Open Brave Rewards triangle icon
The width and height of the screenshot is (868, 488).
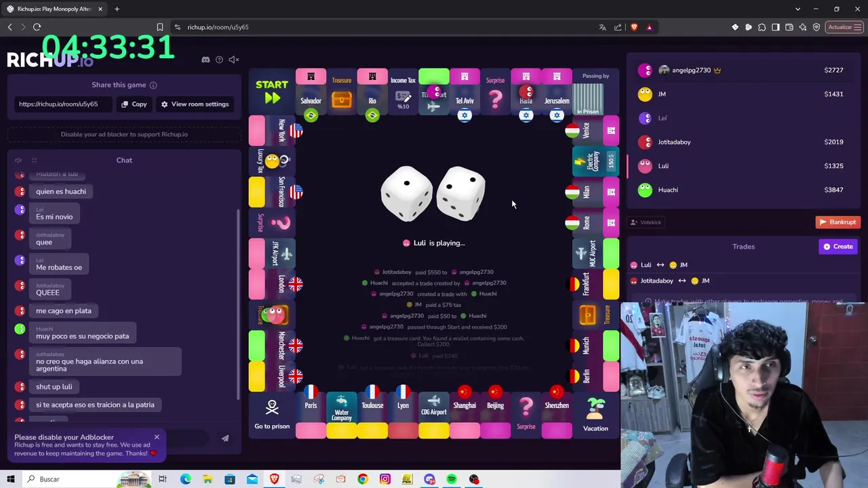click(x=650, y=27)
